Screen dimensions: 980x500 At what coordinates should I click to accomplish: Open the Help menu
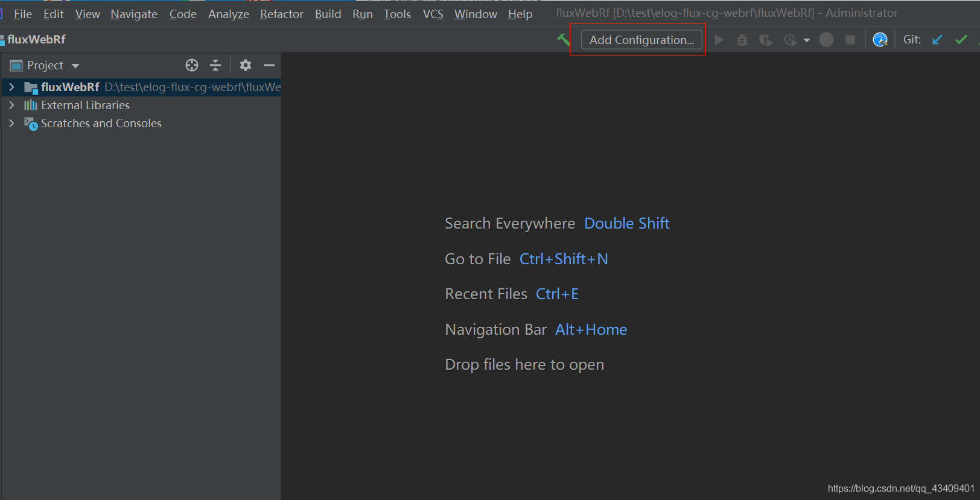(x=520, y=14)
